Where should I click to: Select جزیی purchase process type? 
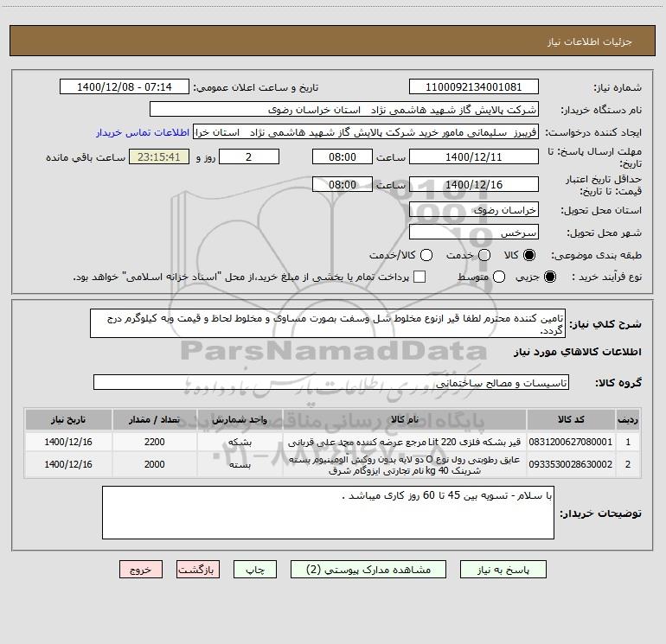click(x=551, y=277)
